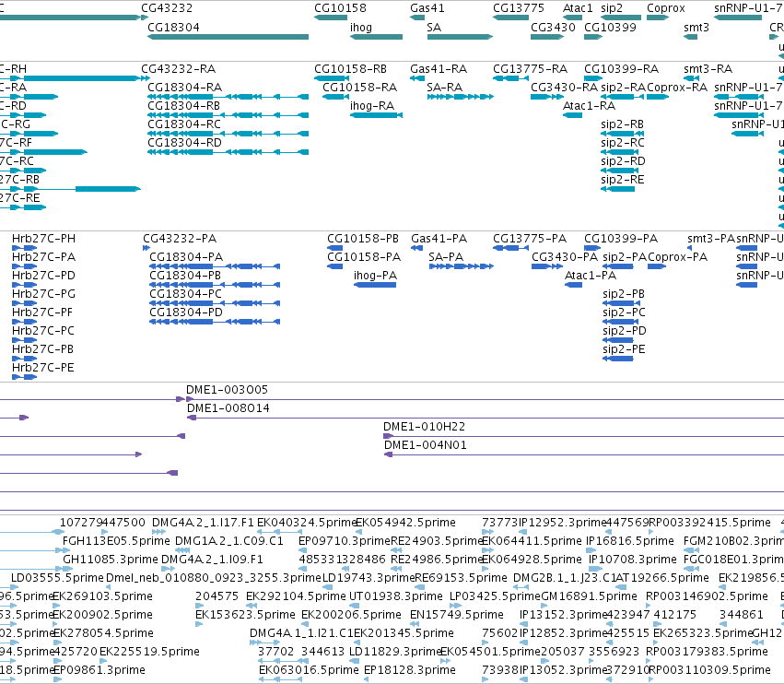Select the EK278054.5prime EST label
The width and height of the screenshot is (784, 684).
pos(103,633)
